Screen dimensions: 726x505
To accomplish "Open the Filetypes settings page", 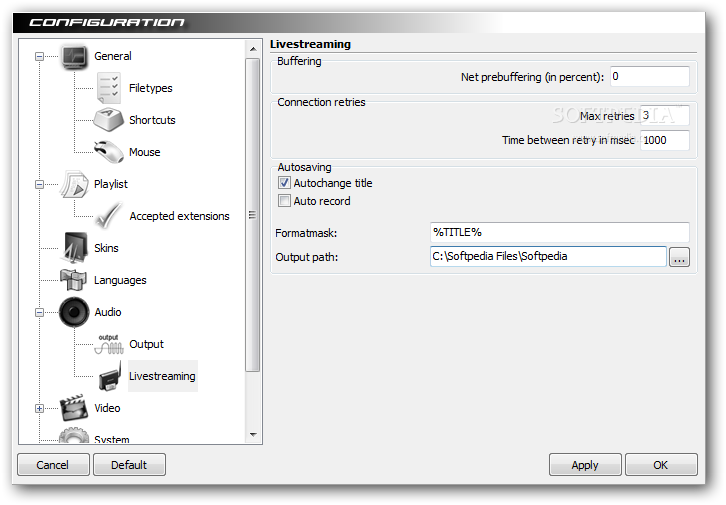I will 150,88.
